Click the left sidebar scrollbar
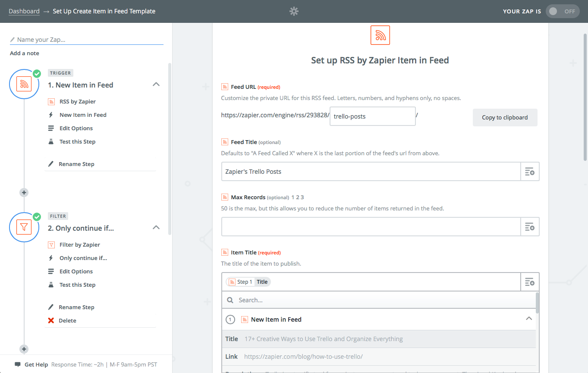This screenshot has width=588, height=373. [x=170, y=149]
